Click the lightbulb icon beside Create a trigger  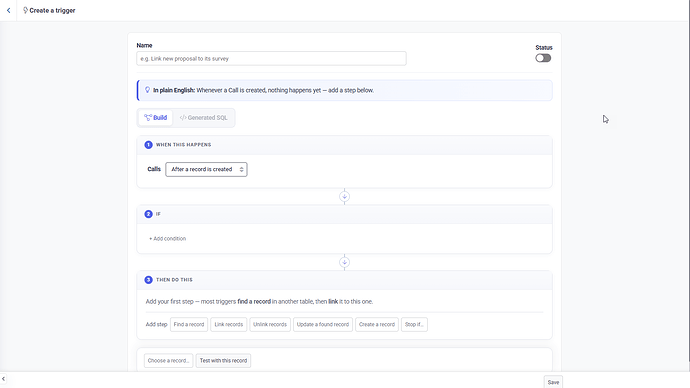[x=25, y=10]
